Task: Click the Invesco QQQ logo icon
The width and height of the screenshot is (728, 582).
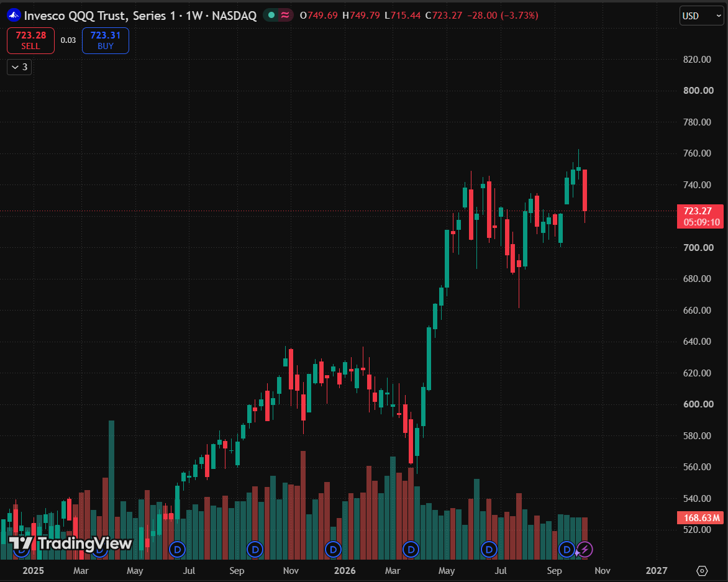Action: pyautogui.click(x=14, y=16)
